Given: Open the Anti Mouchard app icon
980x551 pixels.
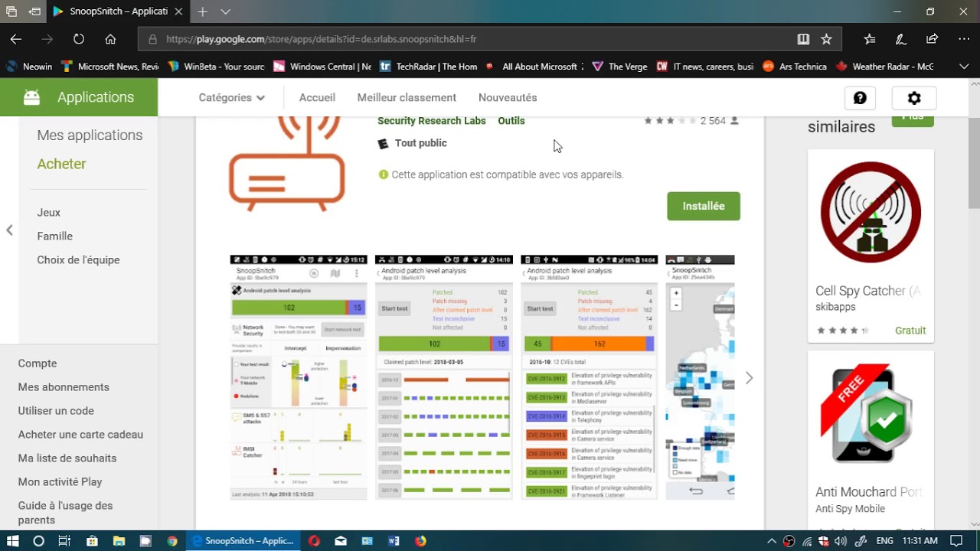Looking at the screenshot, I should [x=871, y=414].
